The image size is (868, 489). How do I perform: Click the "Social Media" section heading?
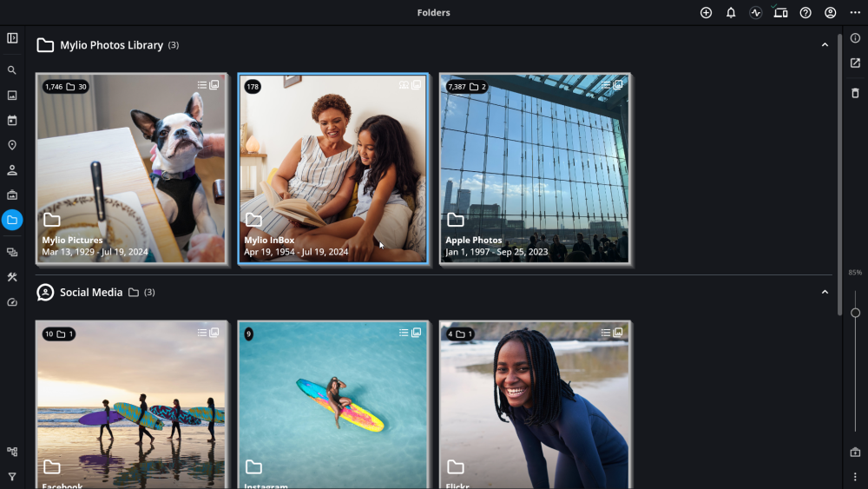(91, 293)
